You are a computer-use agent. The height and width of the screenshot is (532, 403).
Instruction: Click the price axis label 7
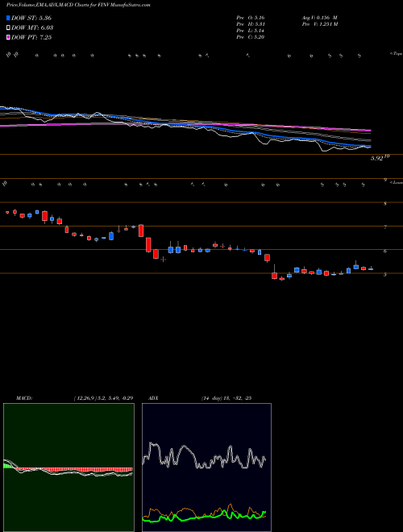pyautogui.click(x=385, y=227)
